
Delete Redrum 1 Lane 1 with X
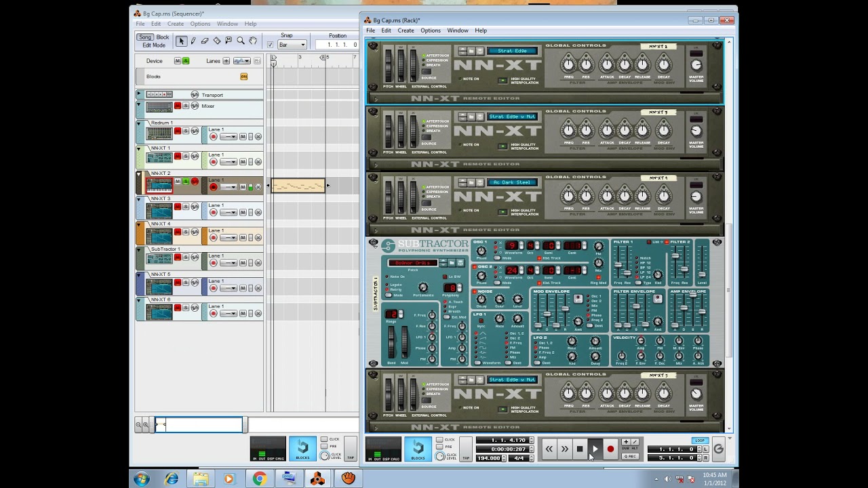pyautogui.click(x=258, y=137)
